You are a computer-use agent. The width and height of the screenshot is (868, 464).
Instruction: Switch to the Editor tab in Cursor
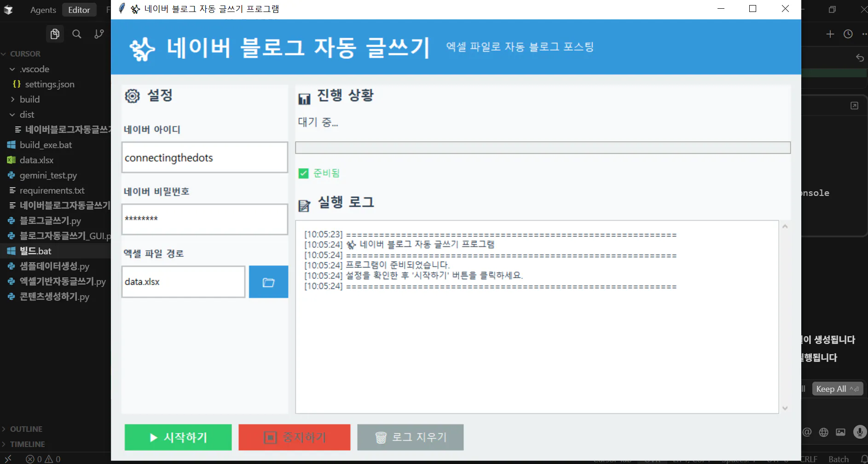click(x=79, y=10)
